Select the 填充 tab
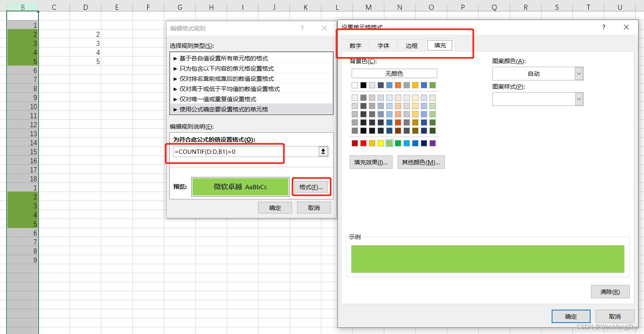 [x=440, y=46]
